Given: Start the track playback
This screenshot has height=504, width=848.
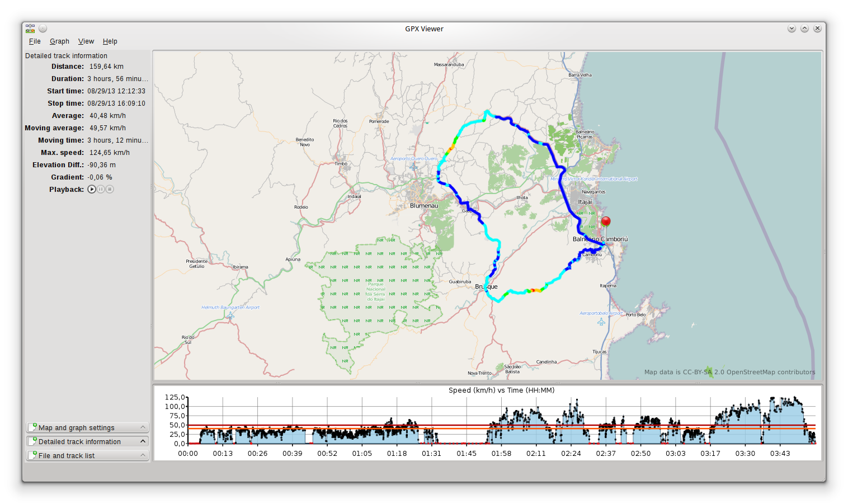Looking at the screenshot, I should [x=92, y=189].
